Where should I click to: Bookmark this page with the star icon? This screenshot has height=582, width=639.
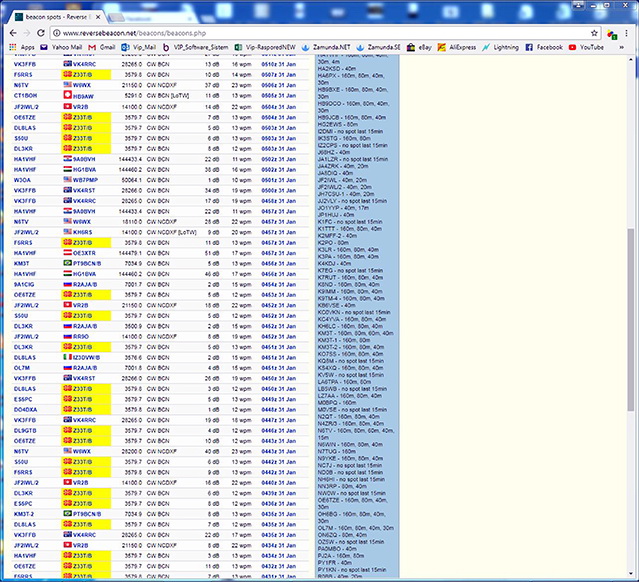(594, 33)
